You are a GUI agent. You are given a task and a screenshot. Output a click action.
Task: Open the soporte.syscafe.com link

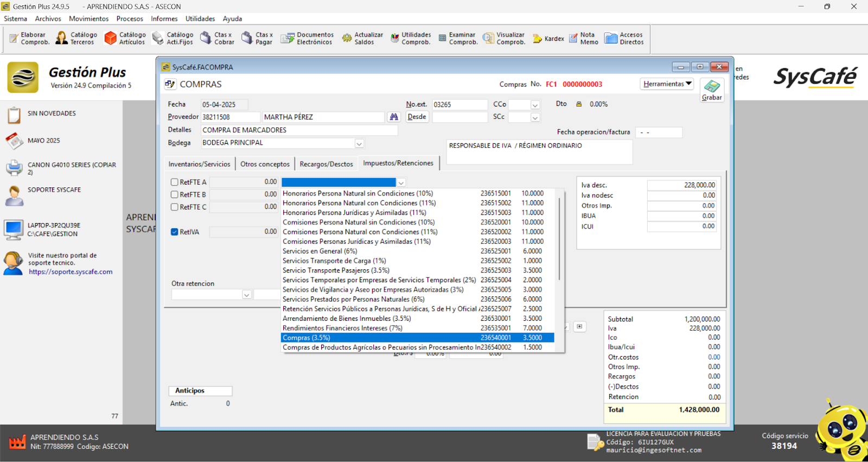(x=71, y=272)
